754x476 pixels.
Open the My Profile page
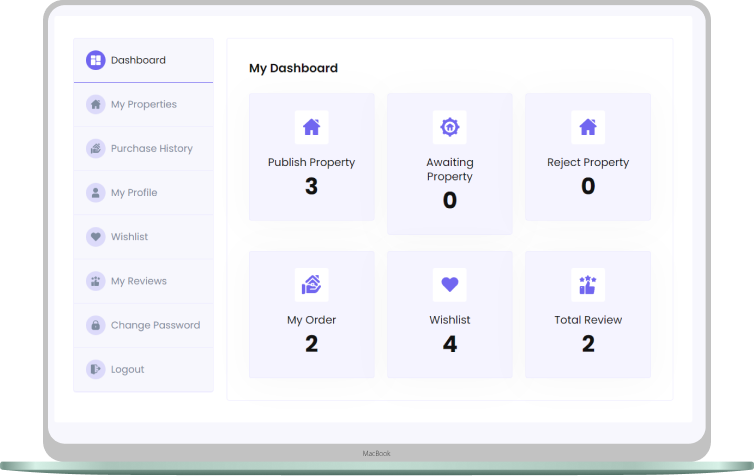pyautogui.click(x=143, y=193)
